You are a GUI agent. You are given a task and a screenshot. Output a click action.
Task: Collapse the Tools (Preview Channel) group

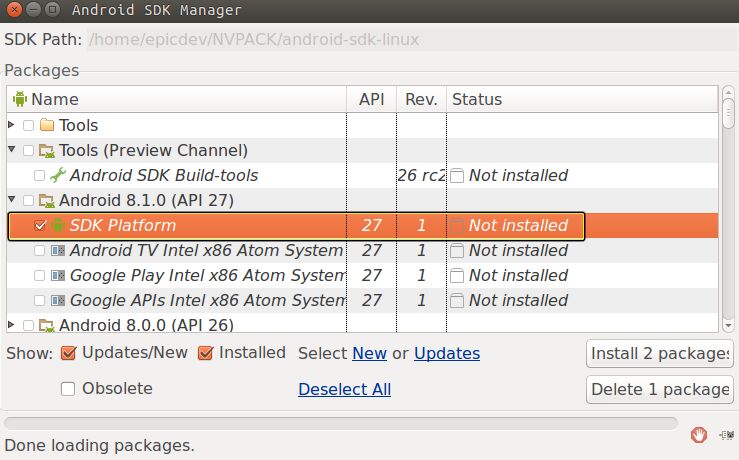(x=12, y=149)
